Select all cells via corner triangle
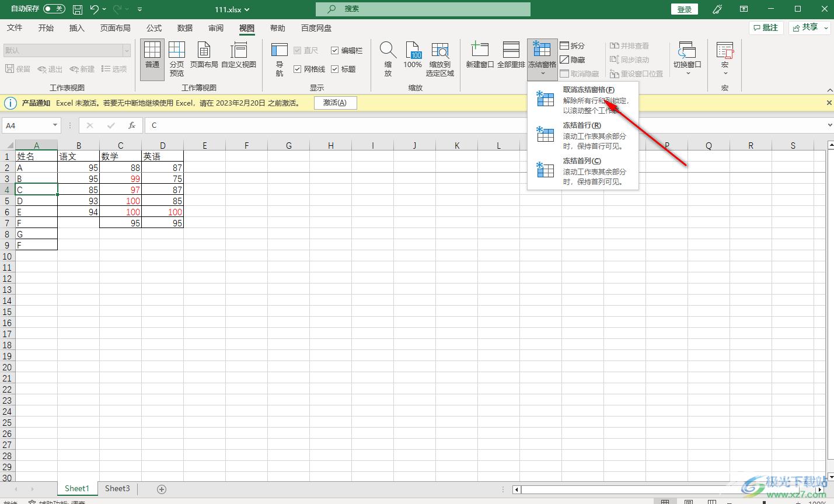The width and height of the screenshot is (834, 504). pyautogui.click(x=8, y=145)
